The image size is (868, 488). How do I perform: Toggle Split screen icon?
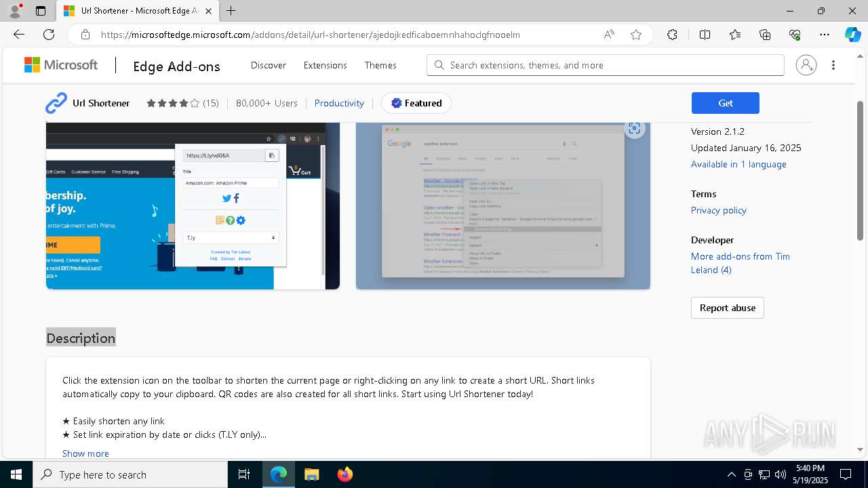[705, 35]
